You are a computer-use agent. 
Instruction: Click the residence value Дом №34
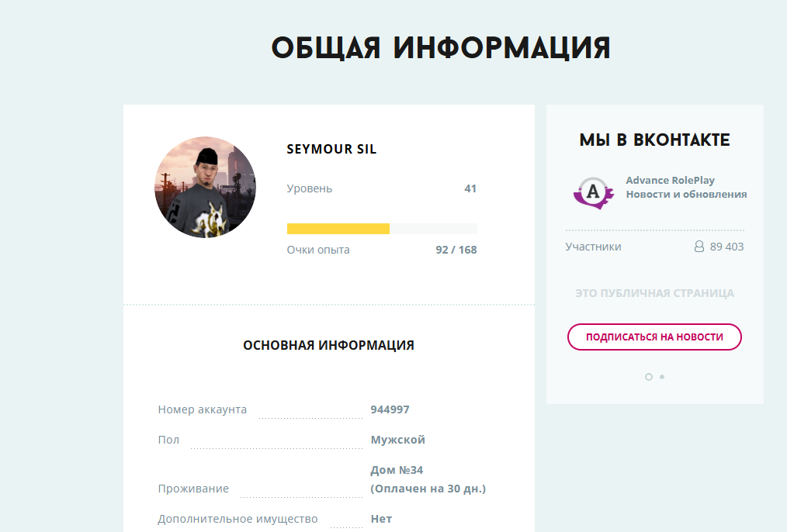(397, 470)
